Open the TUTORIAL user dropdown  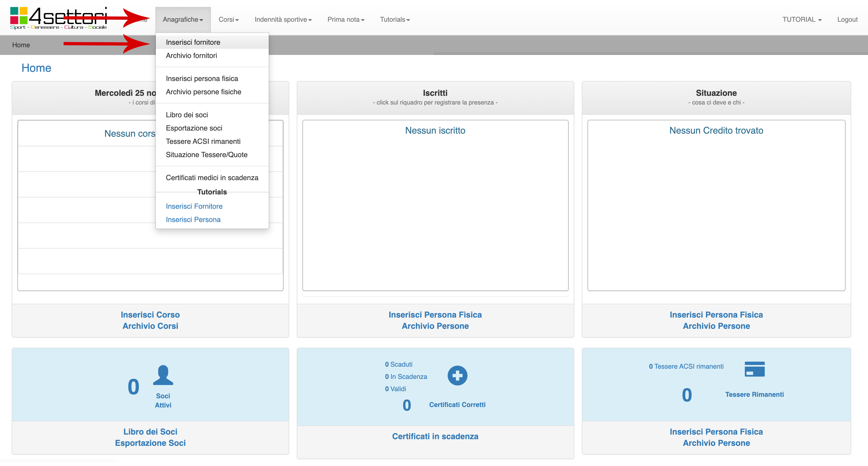pos(802,19)
